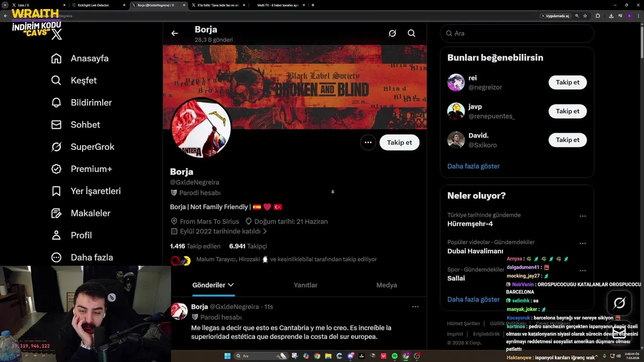Open new browser tab with plus

pos(313,5)
